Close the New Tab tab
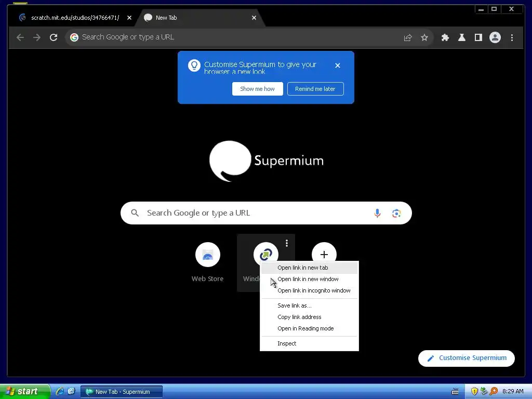The image size is (532, 399). click(x=254, y=18)
